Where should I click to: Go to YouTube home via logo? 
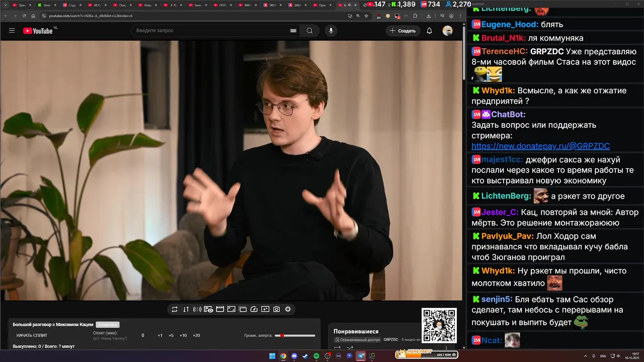tap(38, 31)
